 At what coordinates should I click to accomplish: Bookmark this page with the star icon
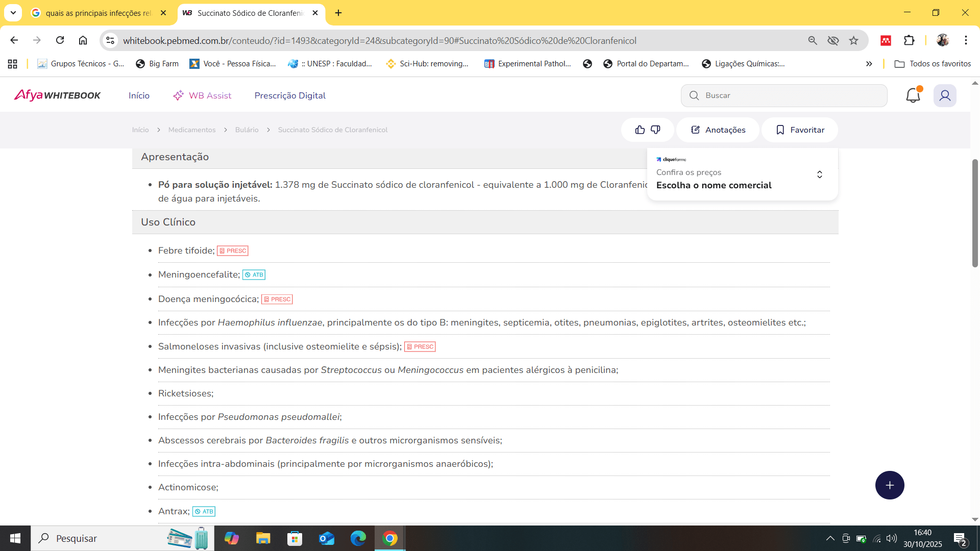854,40
